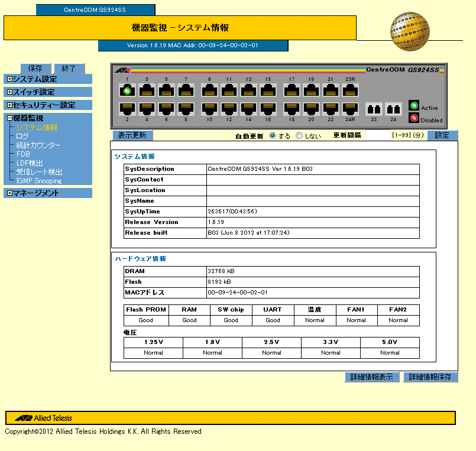Select SFP port 23 on the panel
This screenshot has height=451, width=476.
pos(374,109)
